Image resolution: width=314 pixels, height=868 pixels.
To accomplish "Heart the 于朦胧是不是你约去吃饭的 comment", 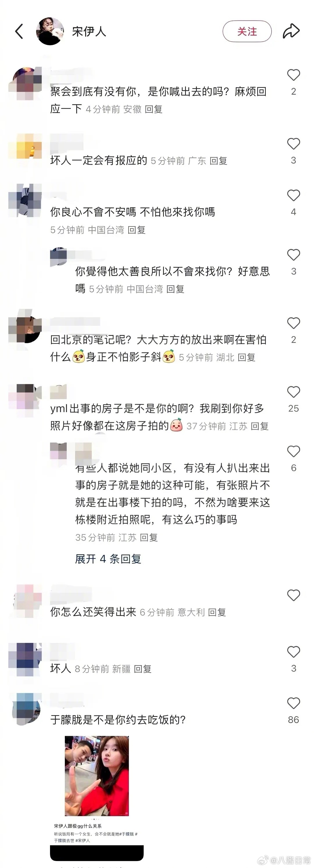I will pos(293,703).
